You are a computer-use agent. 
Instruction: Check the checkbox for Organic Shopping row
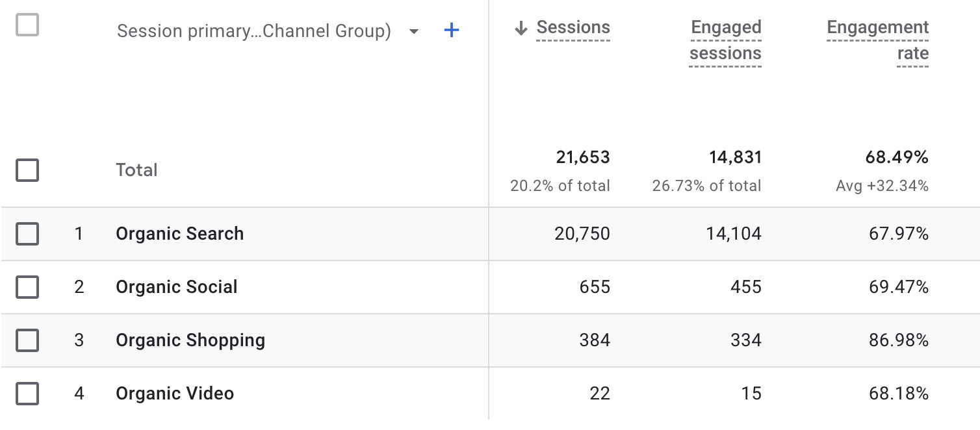tap(27, 340)
